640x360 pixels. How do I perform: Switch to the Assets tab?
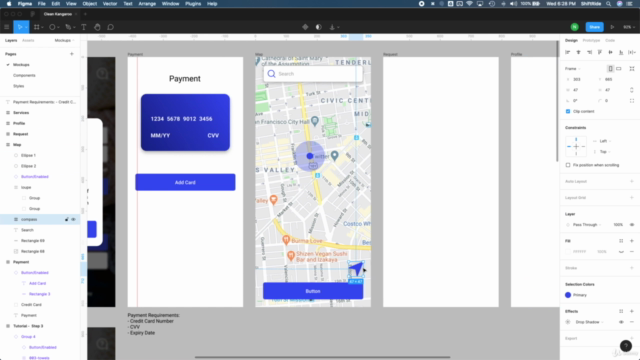click(x=28, y=40)
